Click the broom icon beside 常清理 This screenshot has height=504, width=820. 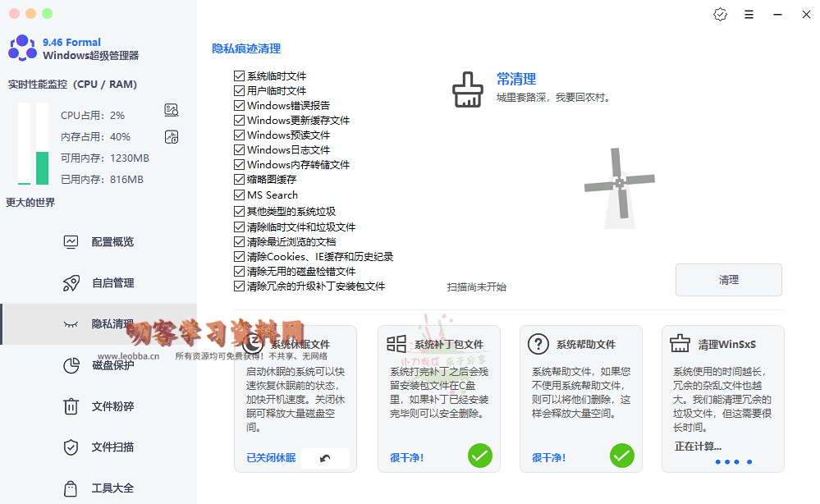pos(468,89)
